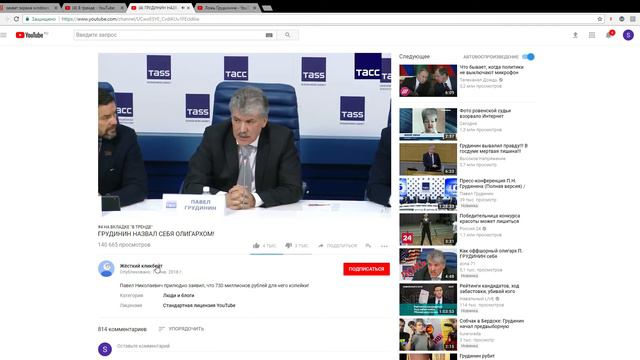
Task: Open the on-screen keyboard in search box
Action: coord(269,35)
